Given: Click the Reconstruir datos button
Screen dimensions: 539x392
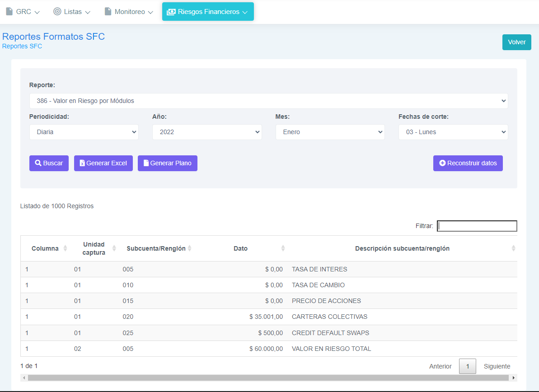Looking at the screenshot, I should coord(468,163).
